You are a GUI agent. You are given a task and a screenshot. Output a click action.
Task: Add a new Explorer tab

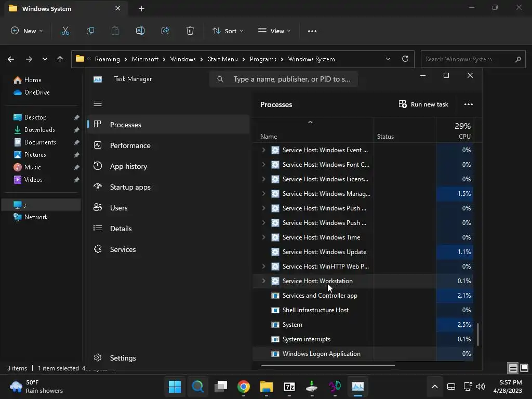(141, 9)
